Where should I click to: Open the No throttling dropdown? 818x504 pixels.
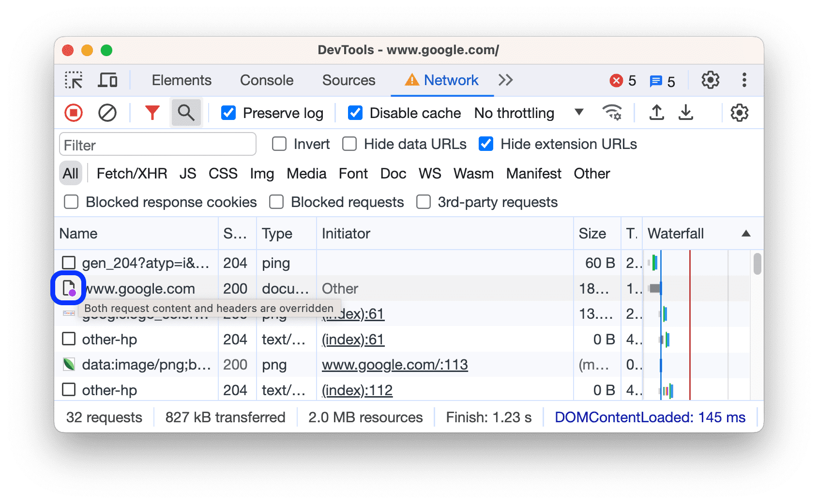coord(525,113)
